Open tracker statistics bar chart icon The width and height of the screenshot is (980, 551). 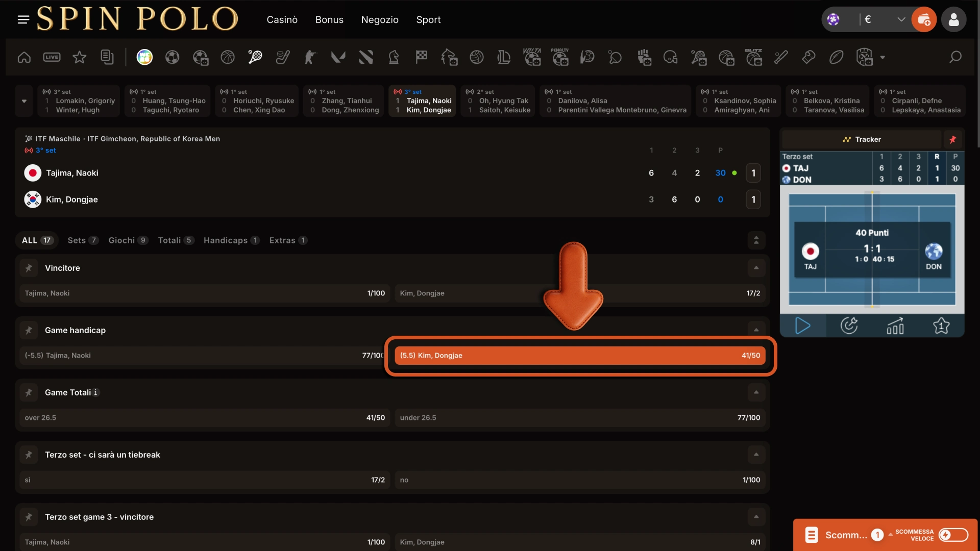pyautogui.click(x=895, y=325)
